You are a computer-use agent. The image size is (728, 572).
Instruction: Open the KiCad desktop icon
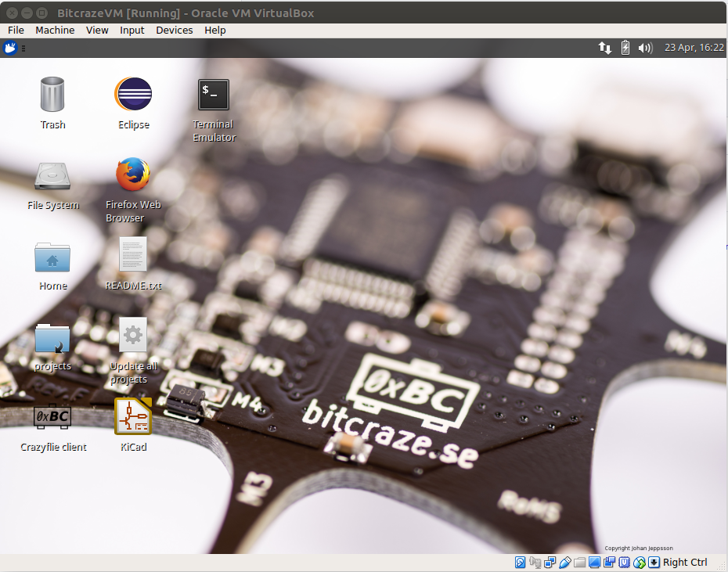pos(133,416)
